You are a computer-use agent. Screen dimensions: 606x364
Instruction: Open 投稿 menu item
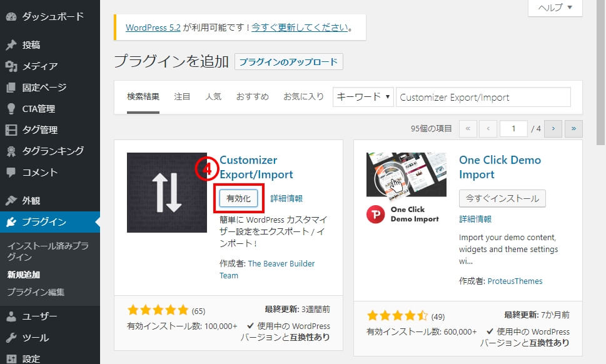31,45
